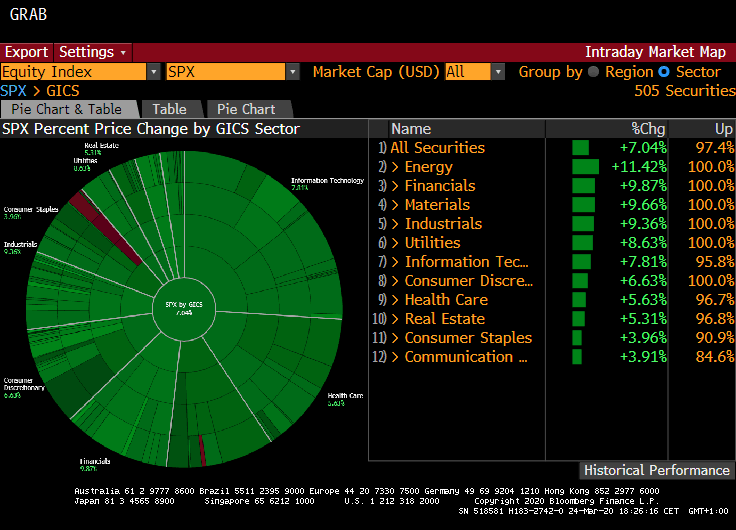
Task: Select the All Securities row
Action: coord(552,147)
